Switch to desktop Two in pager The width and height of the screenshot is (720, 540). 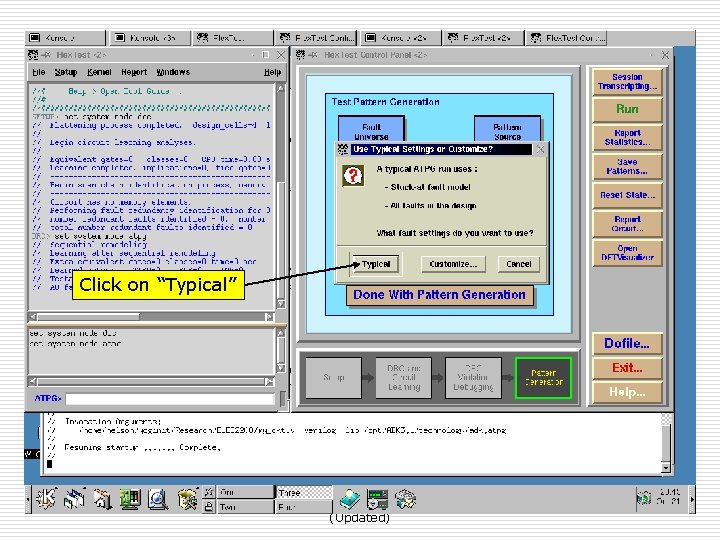point(246,506)
